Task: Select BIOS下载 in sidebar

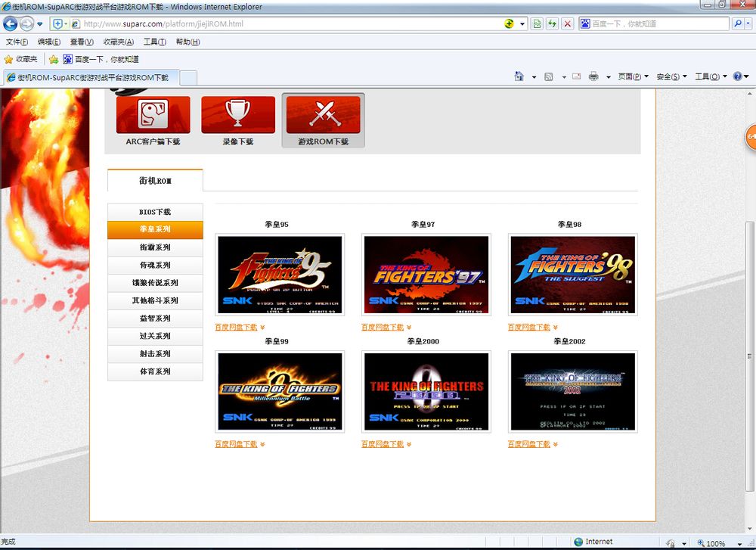Action: 155,212
